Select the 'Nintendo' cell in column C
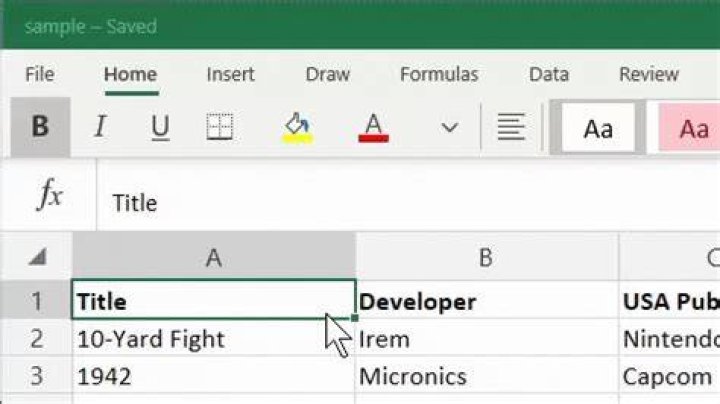This screenshot has width=720, height=404. [669, 337]
